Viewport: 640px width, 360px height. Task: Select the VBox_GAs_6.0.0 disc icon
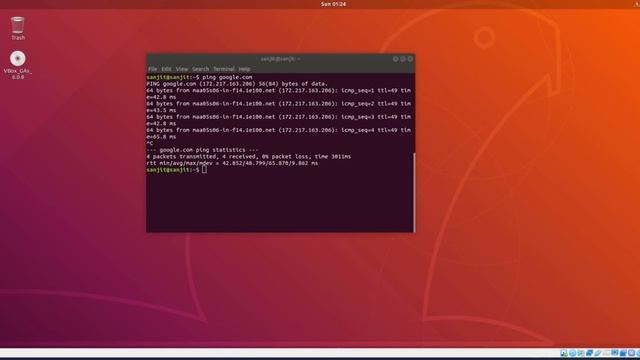tap(18, 65)
